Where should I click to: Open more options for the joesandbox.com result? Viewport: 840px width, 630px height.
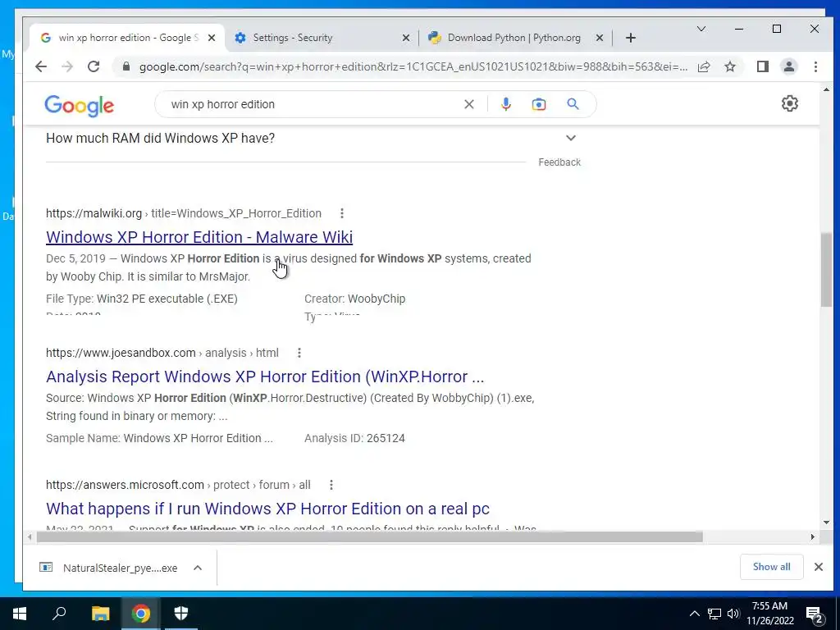pos(299,353)
